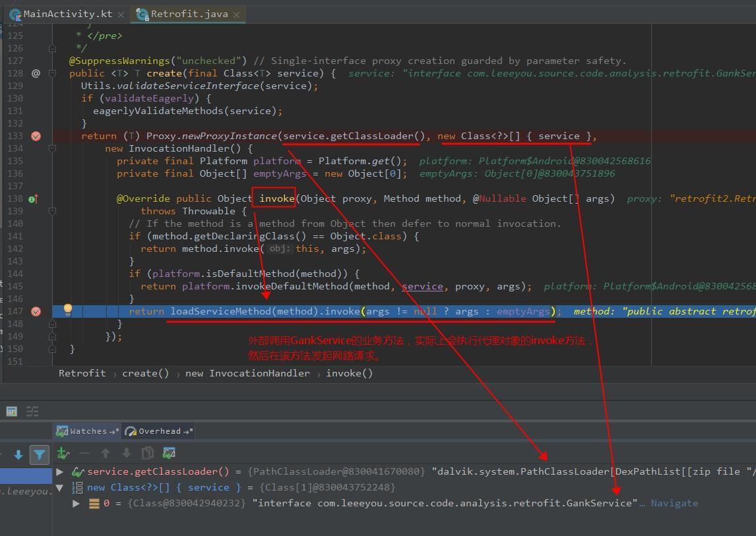Viewport: 756px width, 536px height.
Task: Click Navigate link for GankService
Action: [x=674, y=503]
